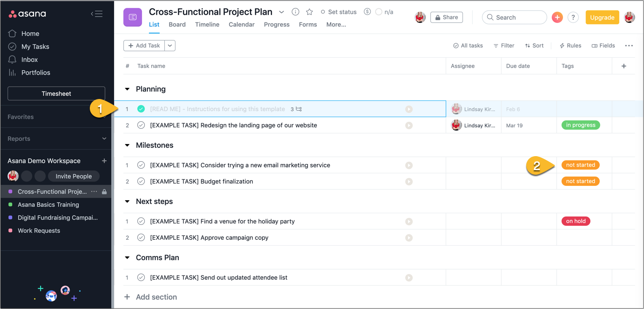Collapse the Planning section
Viewport: 644px width, 309px height.
(127, 89)
